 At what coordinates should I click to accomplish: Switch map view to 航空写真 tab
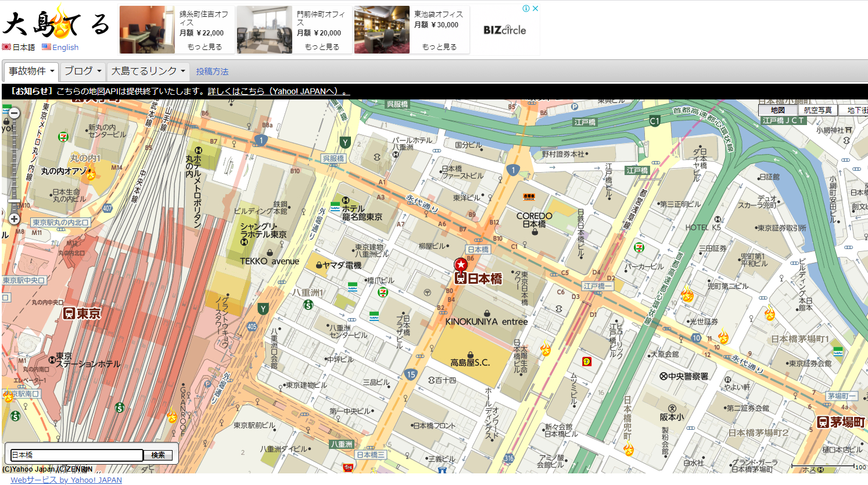818,110
